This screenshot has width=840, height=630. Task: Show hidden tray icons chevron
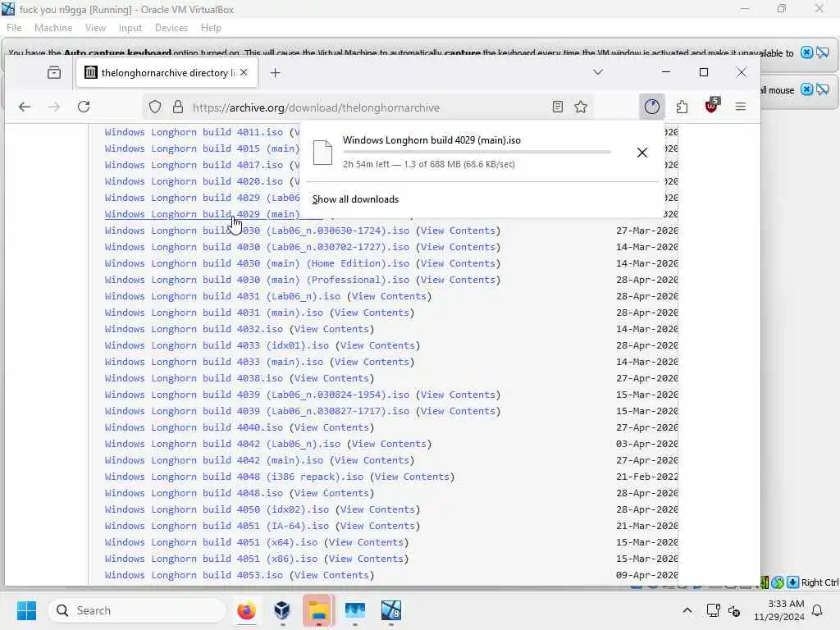687,610
